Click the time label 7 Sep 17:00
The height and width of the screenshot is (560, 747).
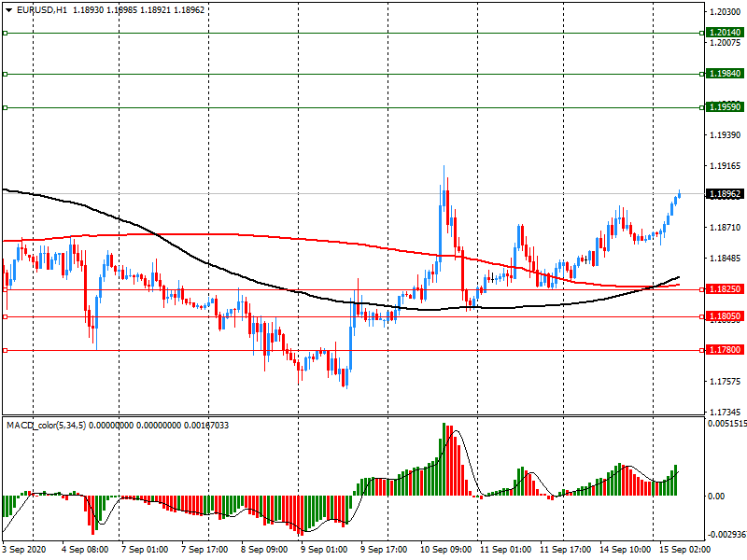tap(204, 550)
